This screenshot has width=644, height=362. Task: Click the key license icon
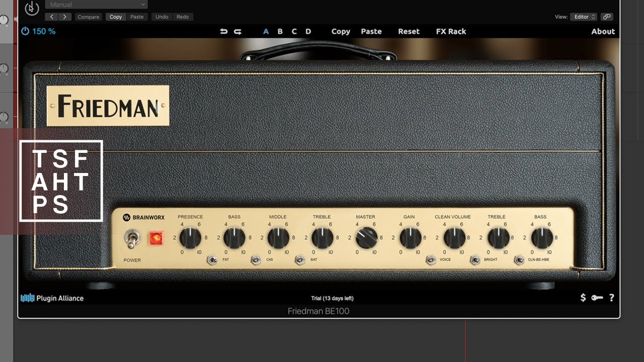(597, 298)
